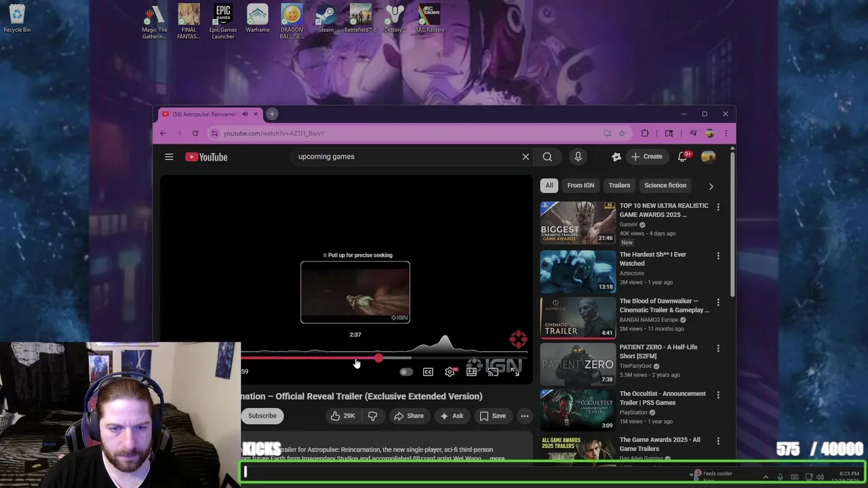Launch ARC Raiders desktop shortcut

point(429,19)
